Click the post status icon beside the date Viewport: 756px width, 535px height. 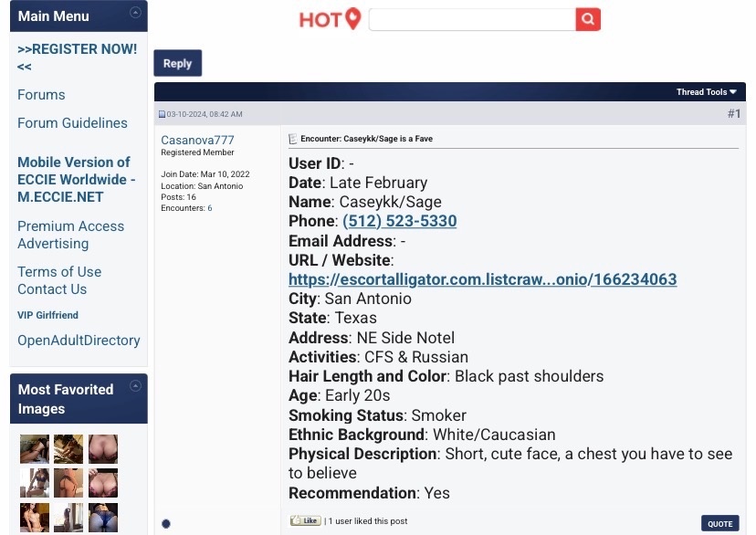[163, 115]
